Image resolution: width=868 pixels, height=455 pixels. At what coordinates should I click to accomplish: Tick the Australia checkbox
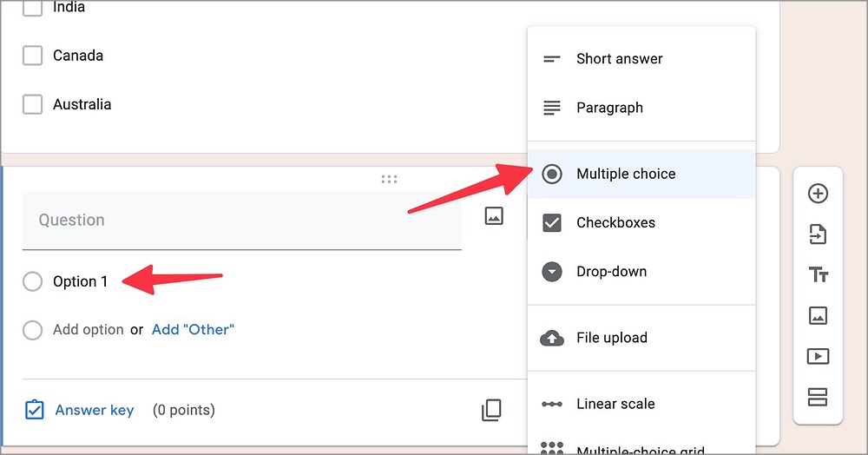(32, 104)
